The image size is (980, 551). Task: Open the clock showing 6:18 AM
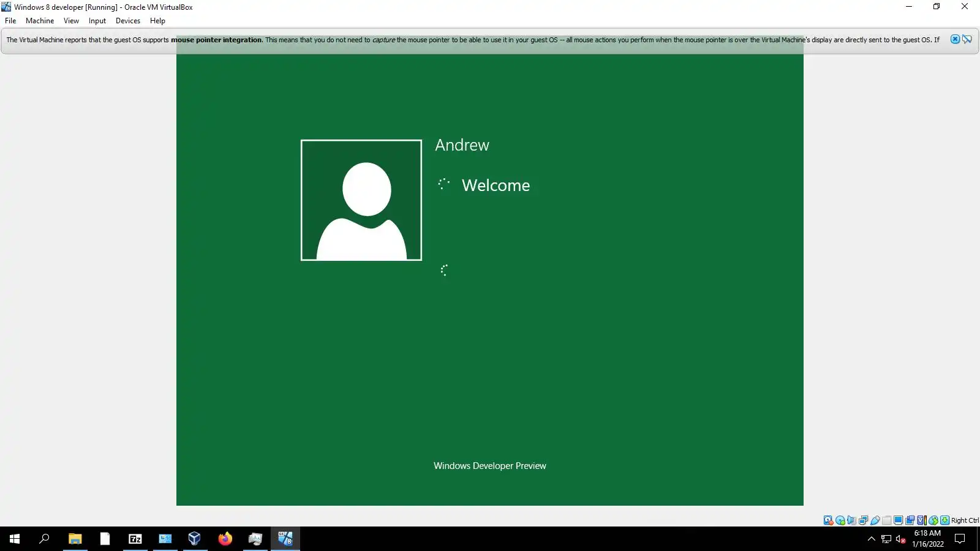tap(927, 539)
